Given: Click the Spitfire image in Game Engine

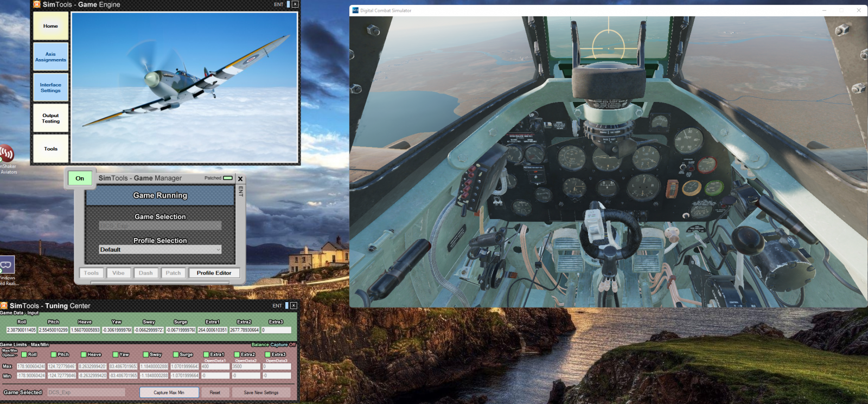Looking at the screenshot, I should tap(184, 87).
